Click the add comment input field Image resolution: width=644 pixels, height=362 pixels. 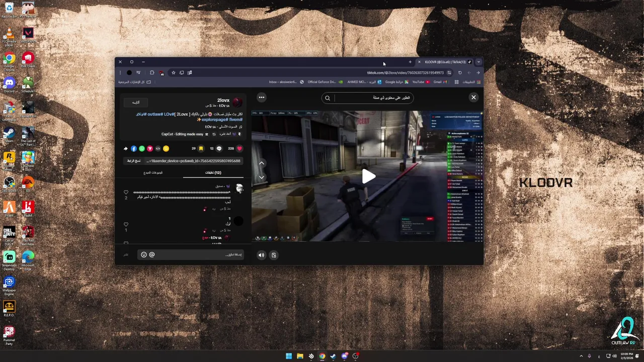tap(191, 255)
